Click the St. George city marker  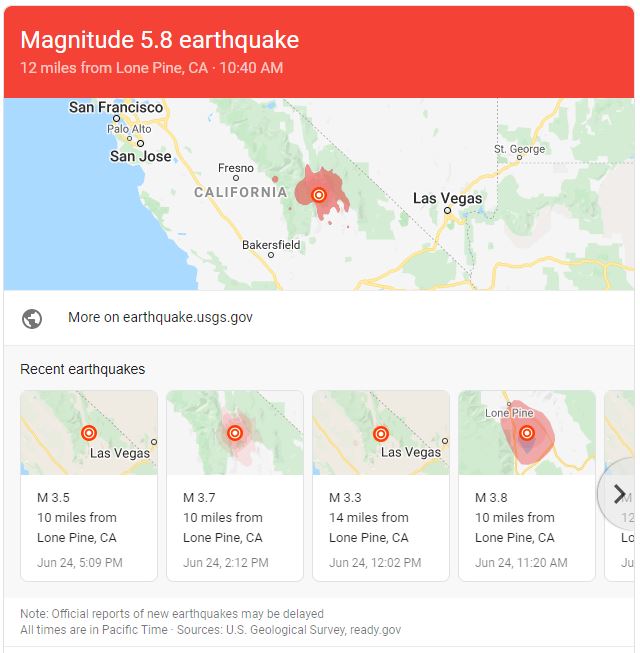(x=519, y=157)
